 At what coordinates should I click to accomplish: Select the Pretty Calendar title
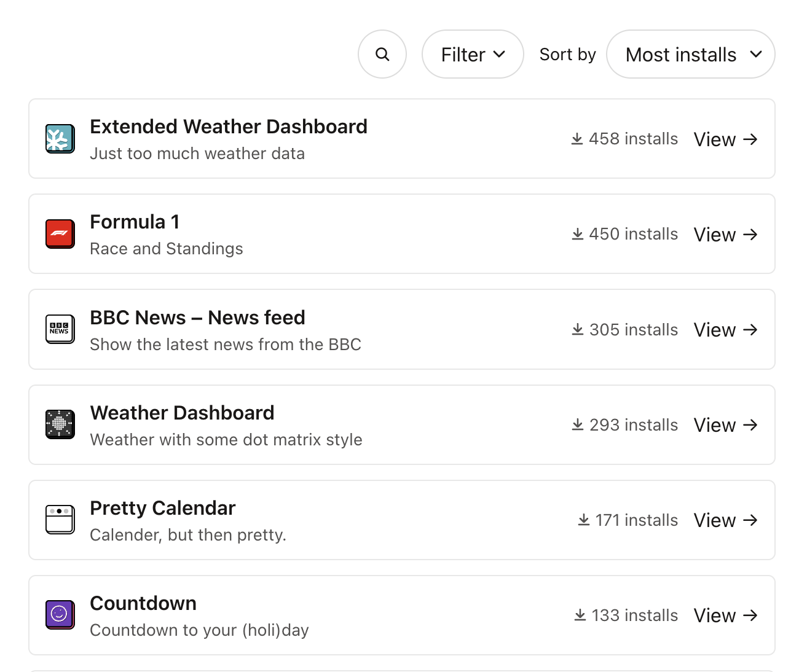[163, 508]
